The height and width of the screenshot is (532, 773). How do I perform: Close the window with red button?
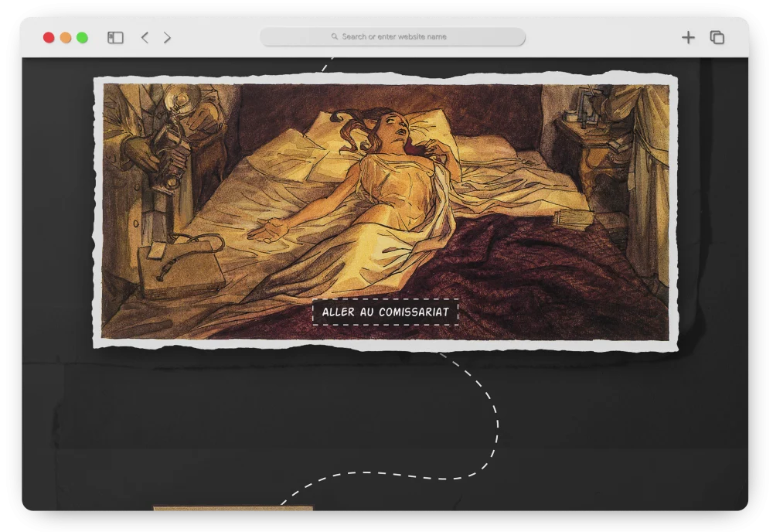click(x=49, y=37)
